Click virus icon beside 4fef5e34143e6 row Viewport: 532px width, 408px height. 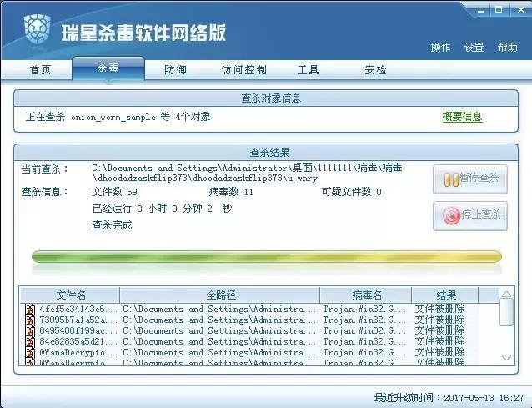coord(30,310)
